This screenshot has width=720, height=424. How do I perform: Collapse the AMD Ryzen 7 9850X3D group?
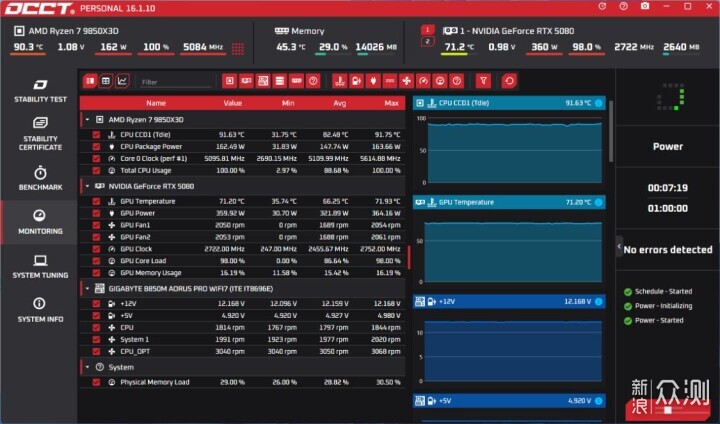pos(87,119)
